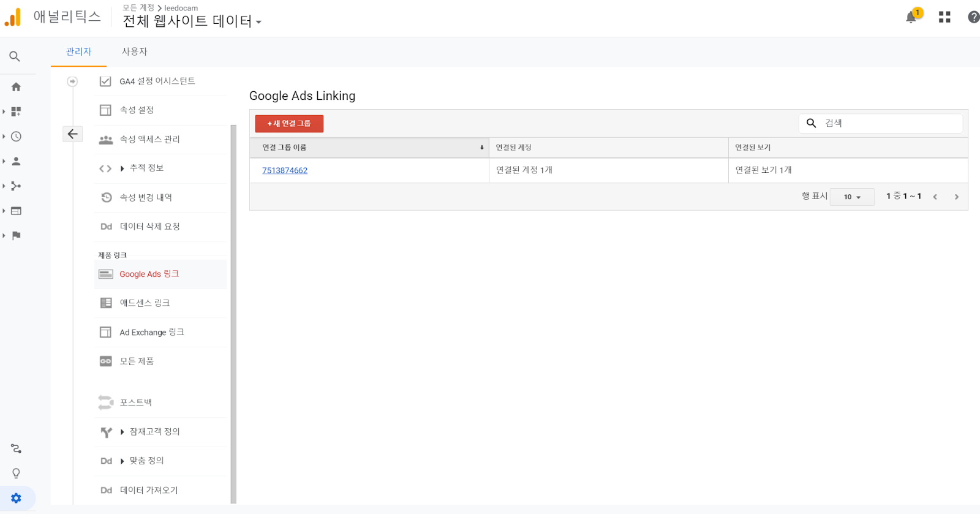Click the sidebar search magnifier icon

[15, 56]
